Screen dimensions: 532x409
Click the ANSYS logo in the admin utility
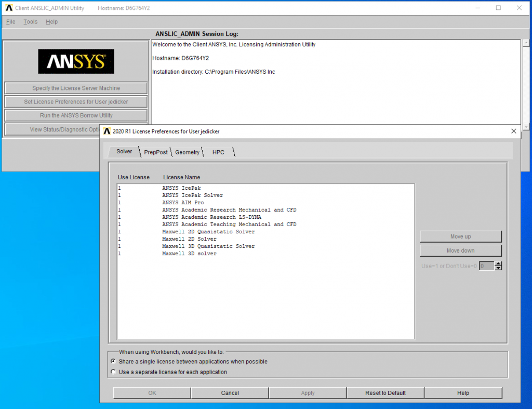click(76, 61)
